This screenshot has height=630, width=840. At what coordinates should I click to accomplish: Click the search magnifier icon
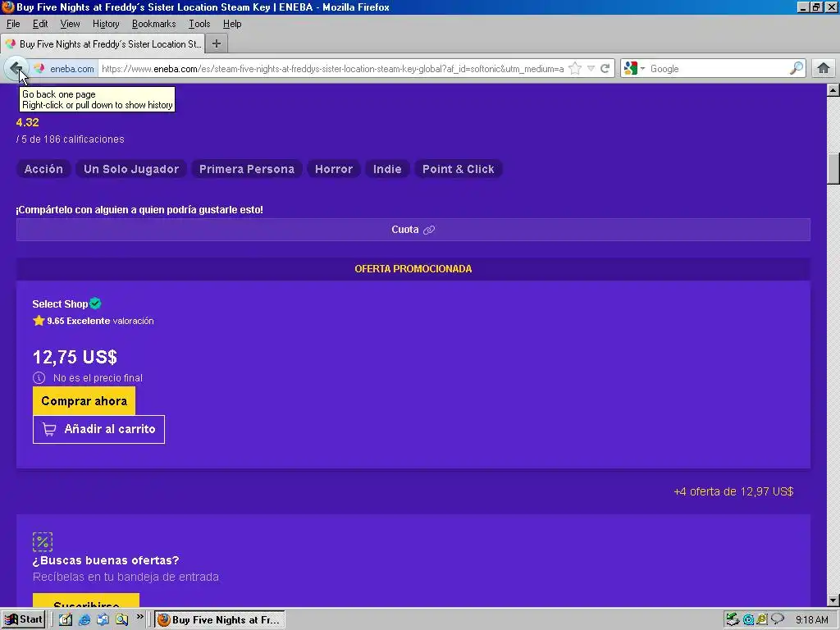click(x=796, y=68)
